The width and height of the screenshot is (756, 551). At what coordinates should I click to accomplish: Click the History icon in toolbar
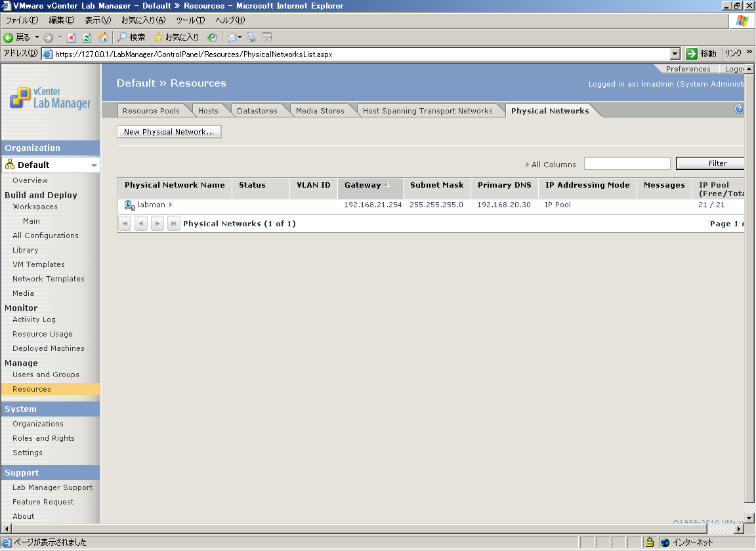click(212, 37)
